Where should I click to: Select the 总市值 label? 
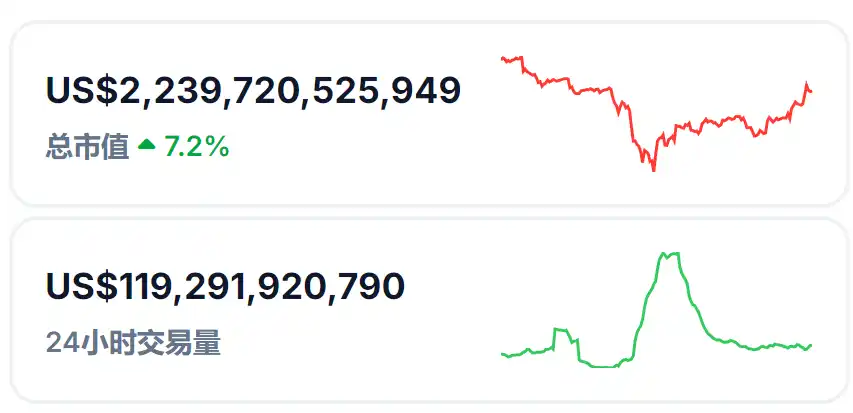point(87,148)
